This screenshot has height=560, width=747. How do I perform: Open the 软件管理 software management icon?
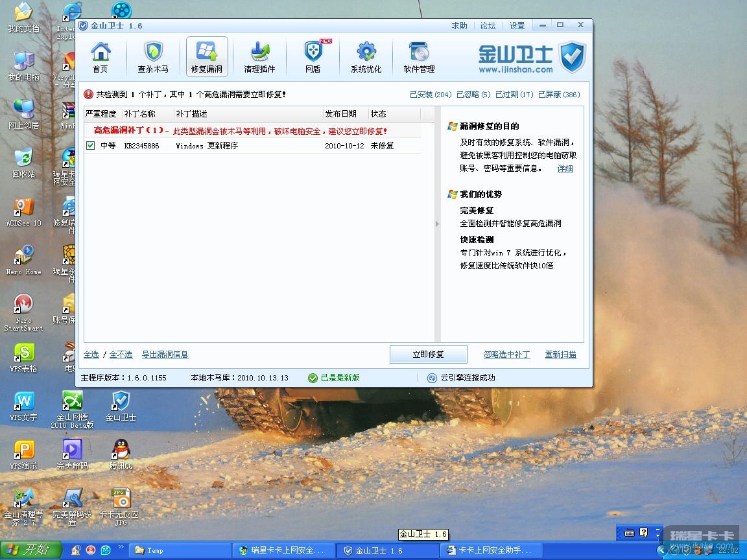click(420, 56)
